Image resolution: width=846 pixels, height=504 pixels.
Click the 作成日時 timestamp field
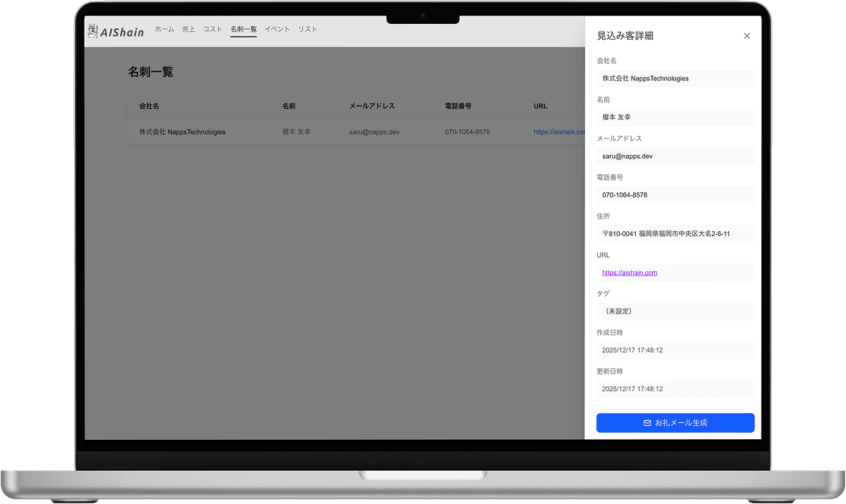click(675, 350)
